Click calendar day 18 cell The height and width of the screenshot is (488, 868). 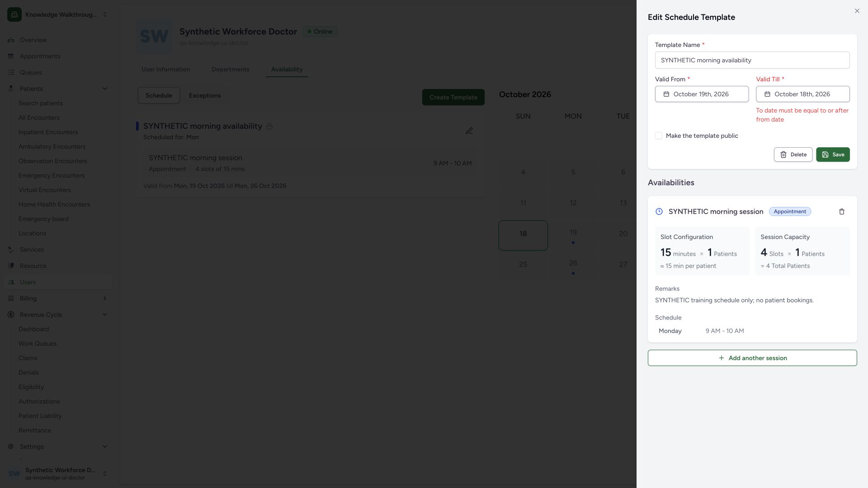pyautogui.click(x=523, y=235)
